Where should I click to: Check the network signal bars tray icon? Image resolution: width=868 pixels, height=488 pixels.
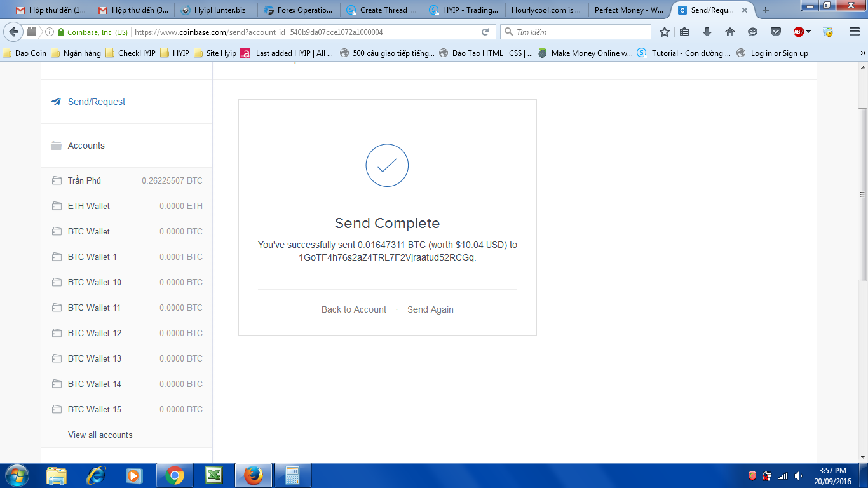pos(783,476)
